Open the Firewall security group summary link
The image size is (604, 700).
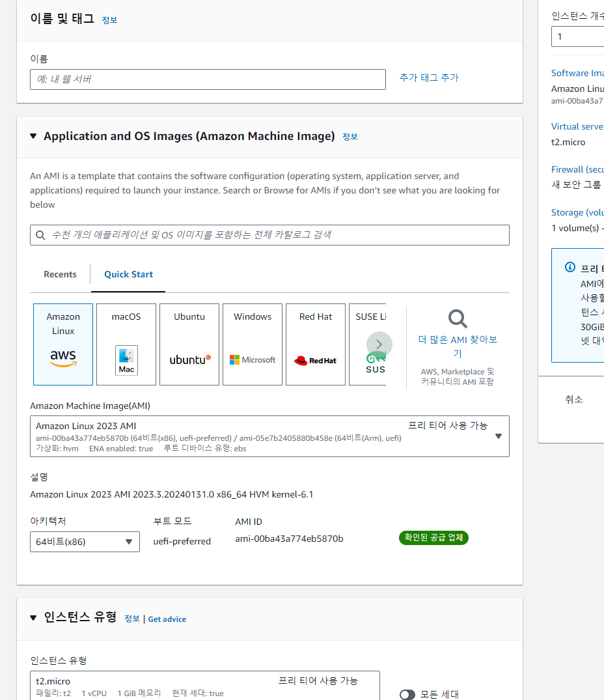577,169
